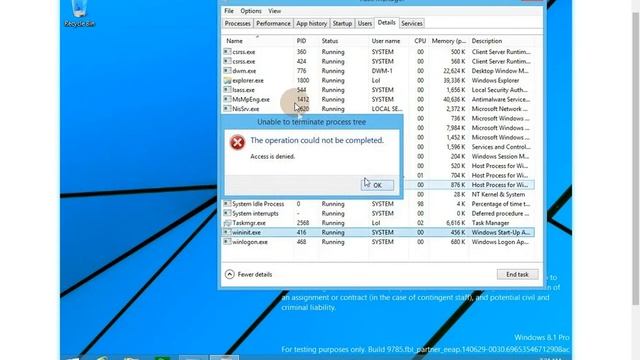Select the Details tab

pos(386,23)
